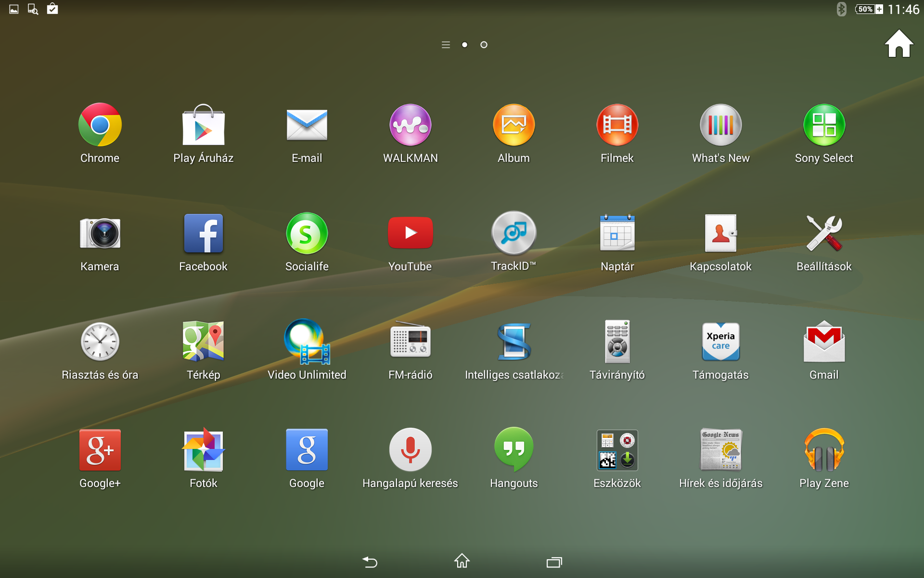Screen dimensions: 924x578
Task: Open the Naptár calendar
Action: pos(617,233)
